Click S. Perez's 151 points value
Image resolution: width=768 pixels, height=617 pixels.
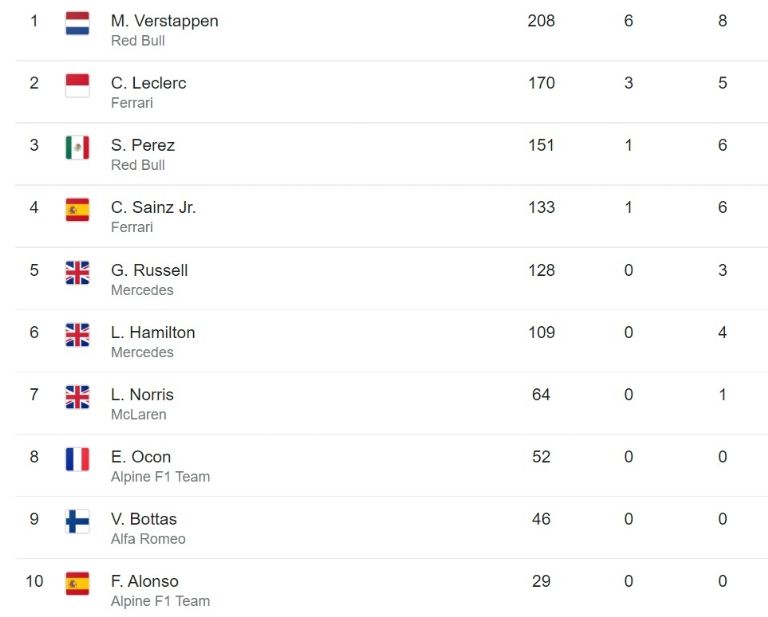click(541, 145)
